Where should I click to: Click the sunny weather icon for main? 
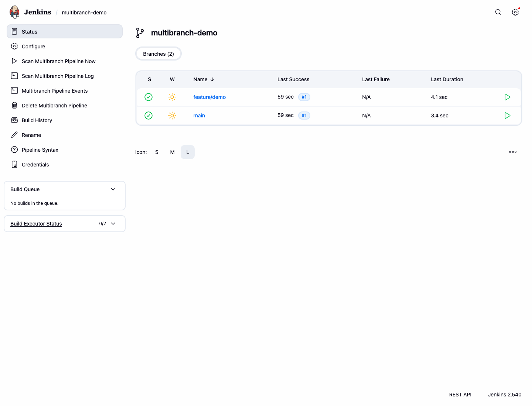[x=172, y=116]
